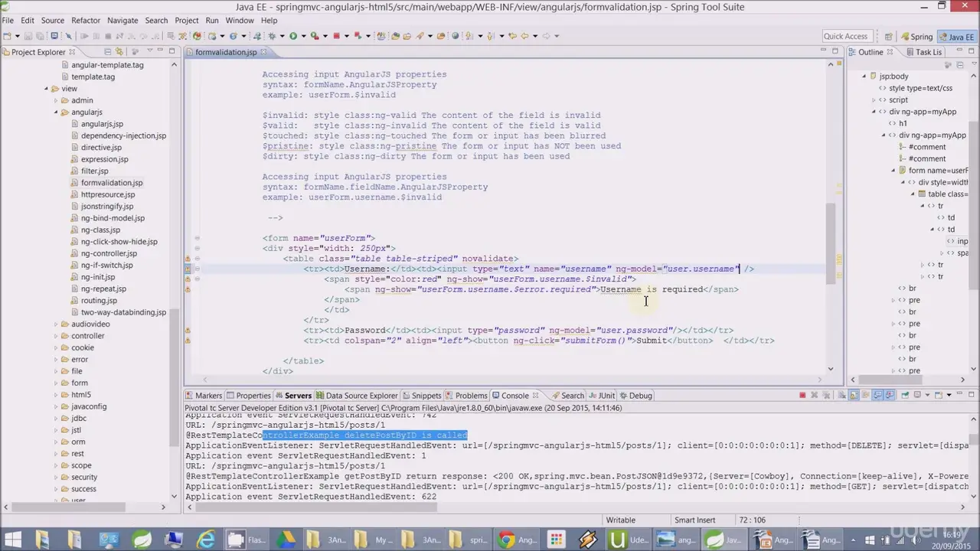Viewport: 980px width, 551px height.
Task: Open Google Drive from the taskbar
Action: pos(286,540)
